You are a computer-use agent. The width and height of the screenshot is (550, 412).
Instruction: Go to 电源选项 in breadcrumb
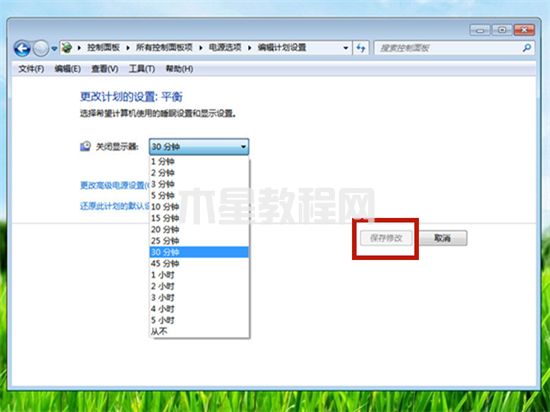[x=225, y=47]
